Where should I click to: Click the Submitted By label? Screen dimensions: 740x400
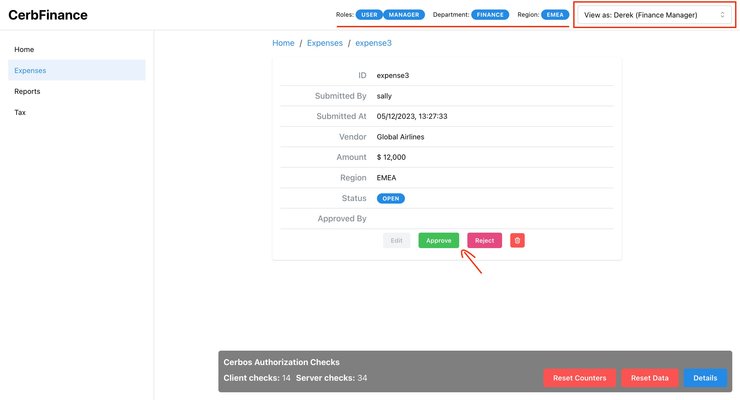coord(340,96)
